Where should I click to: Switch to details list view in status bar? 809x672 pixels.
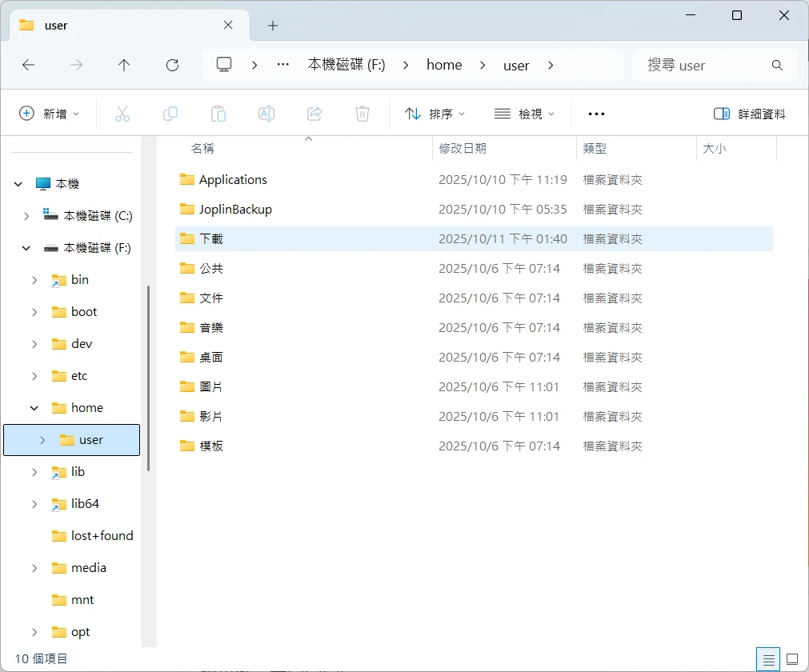coord(768,659)
